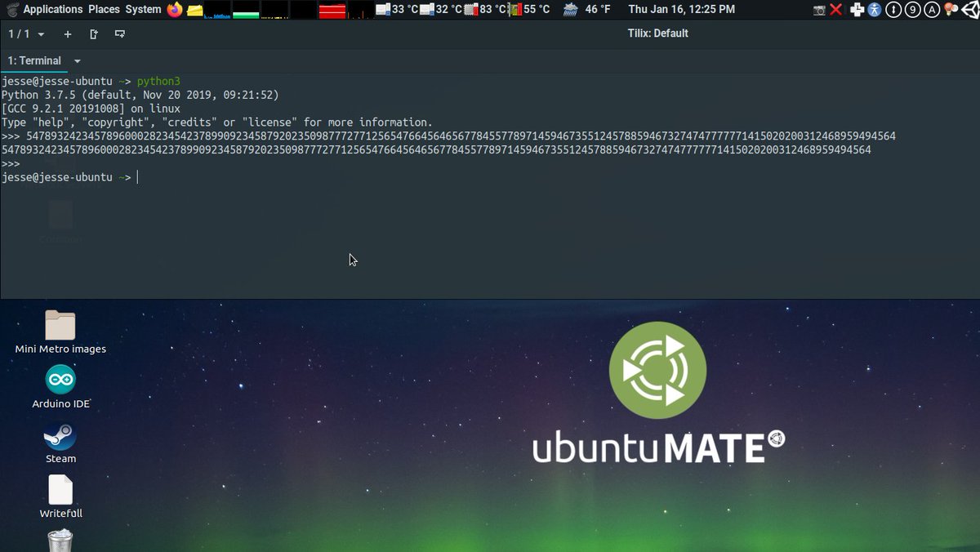The width and height of the screenshot is (980, 552).
Task: Open the file manager launcher in panel
Action: coord(195,10)
